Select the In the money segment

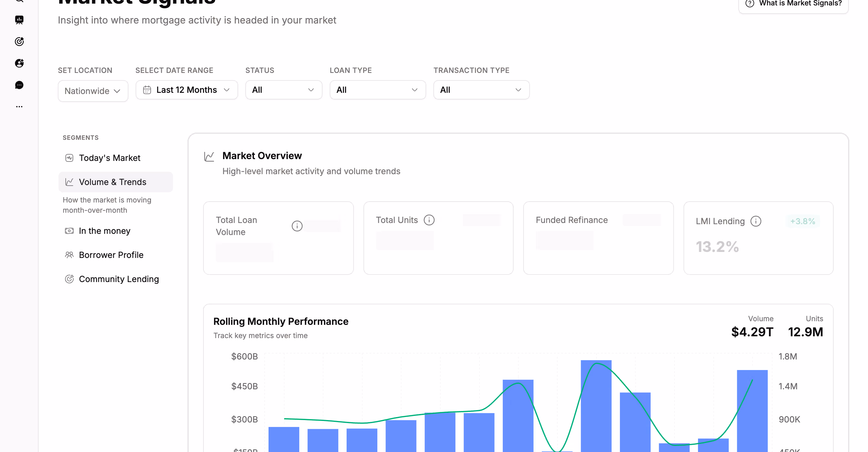[x=115, y=231]
